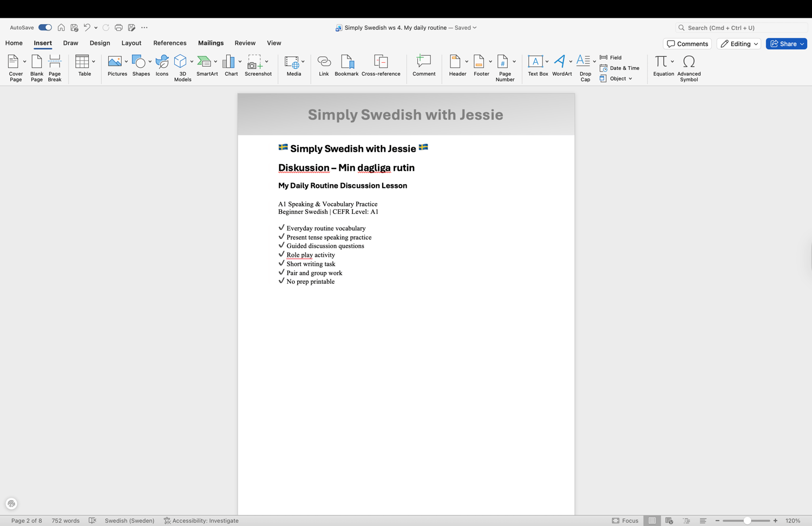The height and width of the screenshot is (526, 812).
Task: Switch to Print Layout view
Action: click(x=652, y=521)
